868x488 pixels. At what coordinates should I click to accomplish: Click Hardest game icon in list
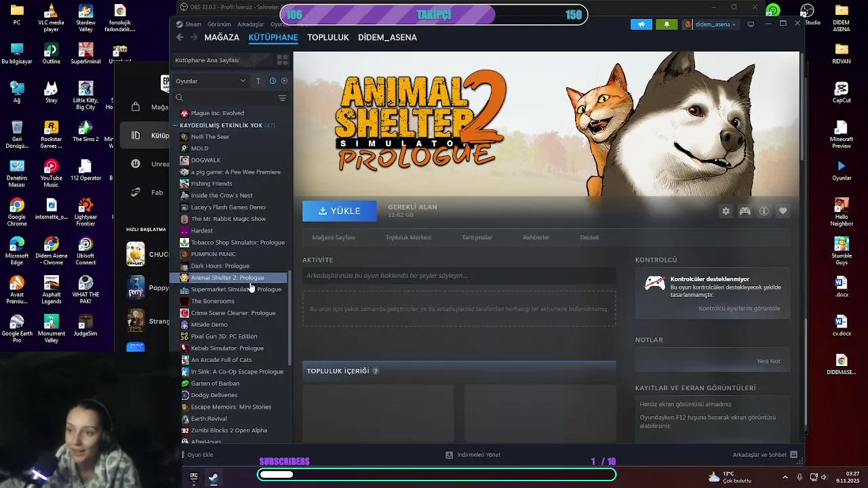(184, 230)
